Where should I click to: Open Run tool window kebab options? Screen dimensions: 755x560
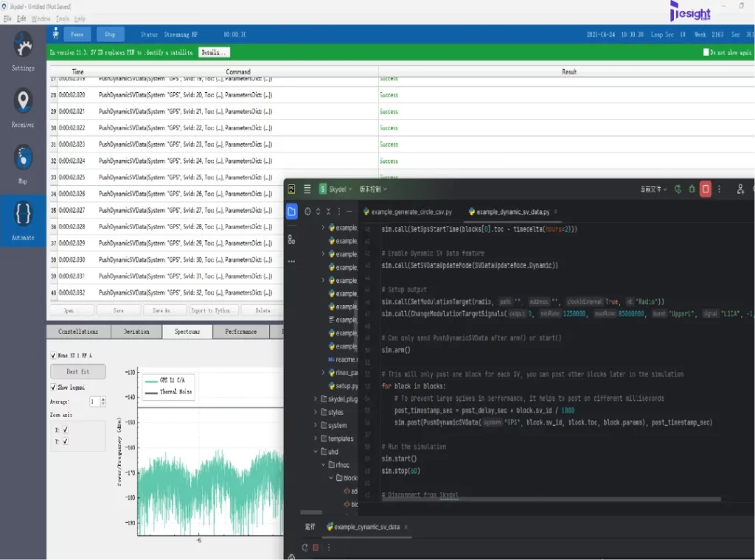(329, 547)
